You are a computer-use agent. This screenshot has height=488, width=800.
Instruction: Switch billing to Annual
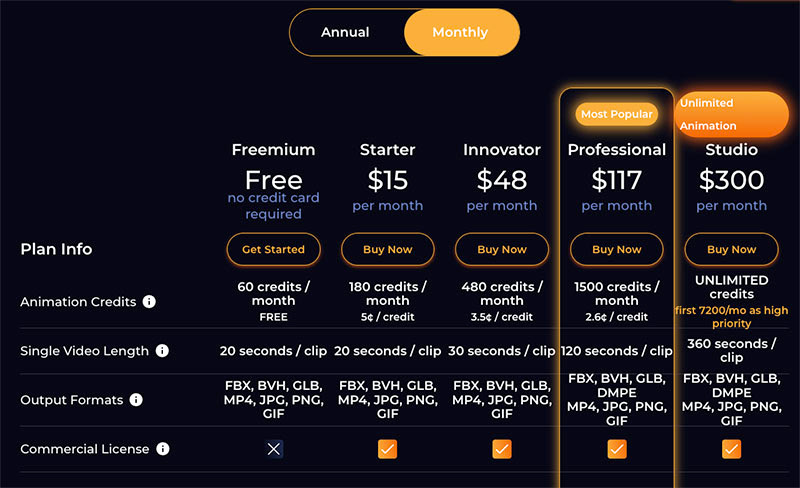click(x=345, y=32)
